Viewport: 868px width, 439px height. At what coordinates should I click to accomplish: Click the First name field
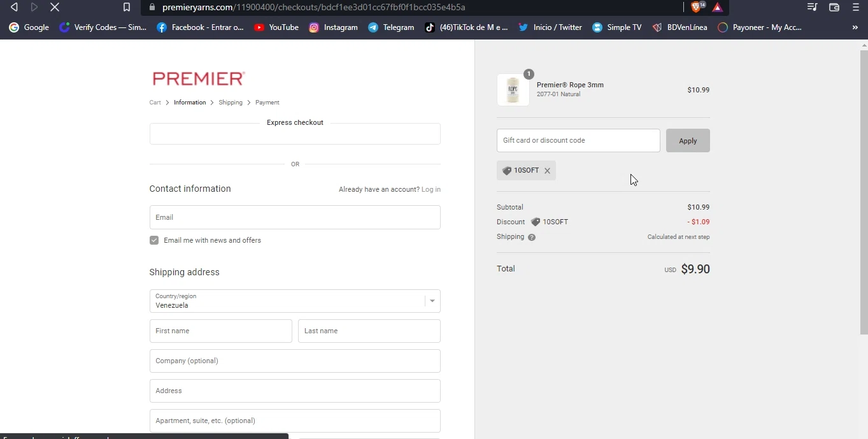[221, 331]
